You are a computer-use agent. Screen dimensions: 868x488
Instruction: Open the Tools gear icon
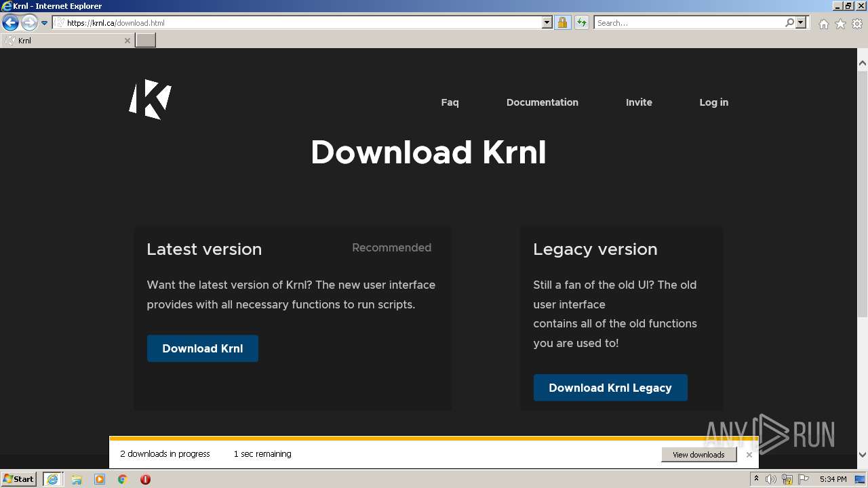tap(857, 24)
